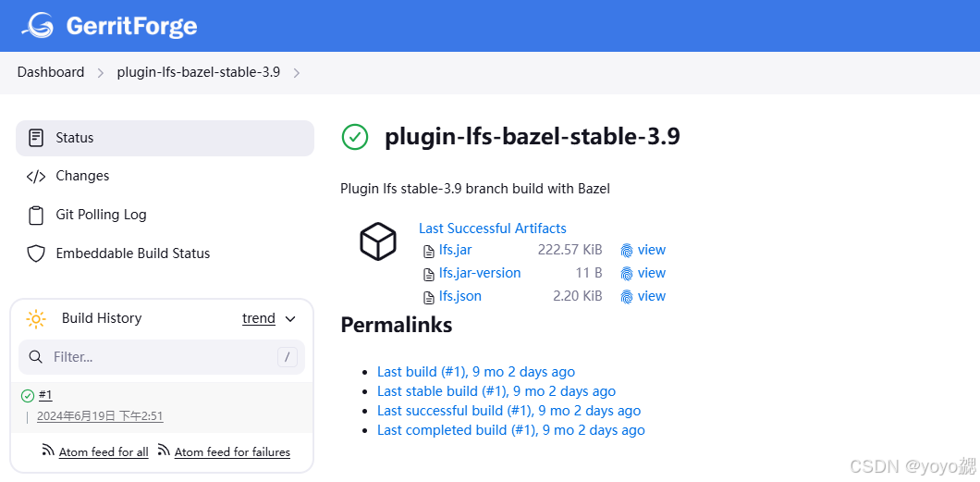
Task: Open the Status sidebar item
Action: (165, 138)
